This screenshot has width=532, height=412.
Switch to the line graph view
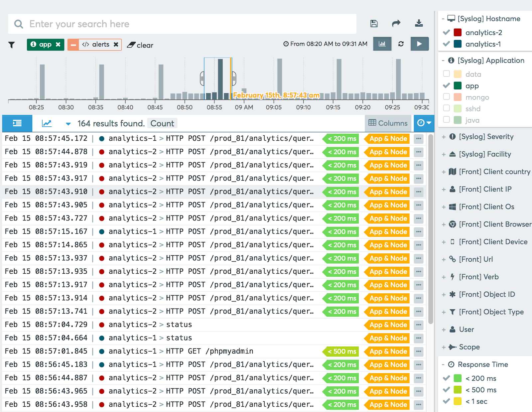pos(47,123)
